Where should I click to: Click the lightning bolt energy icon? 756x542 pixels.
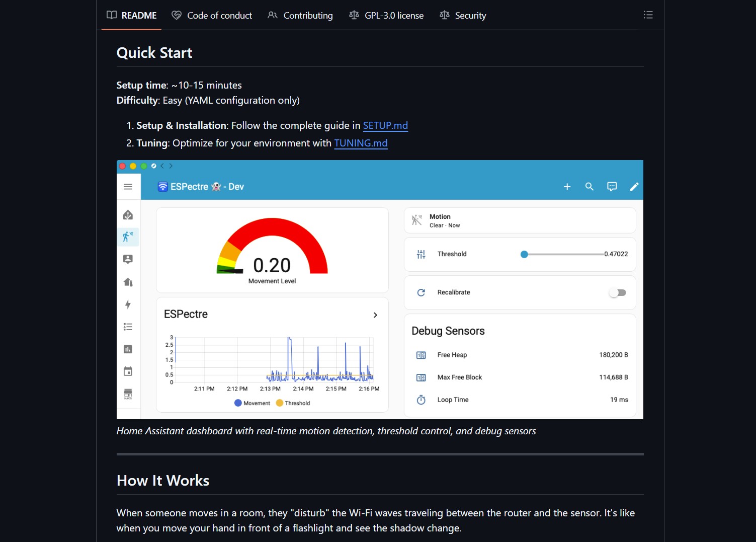point(128,304)
